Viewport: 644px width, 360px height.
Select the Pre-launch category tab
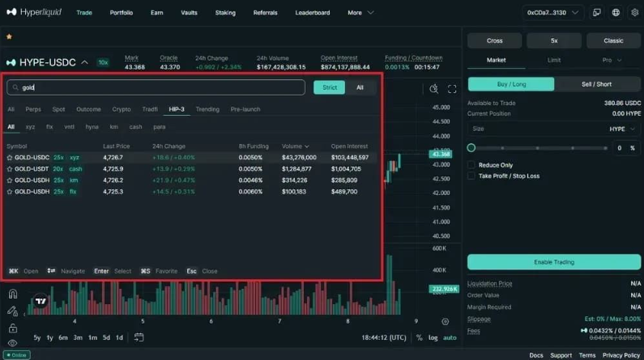coord(245,109)
